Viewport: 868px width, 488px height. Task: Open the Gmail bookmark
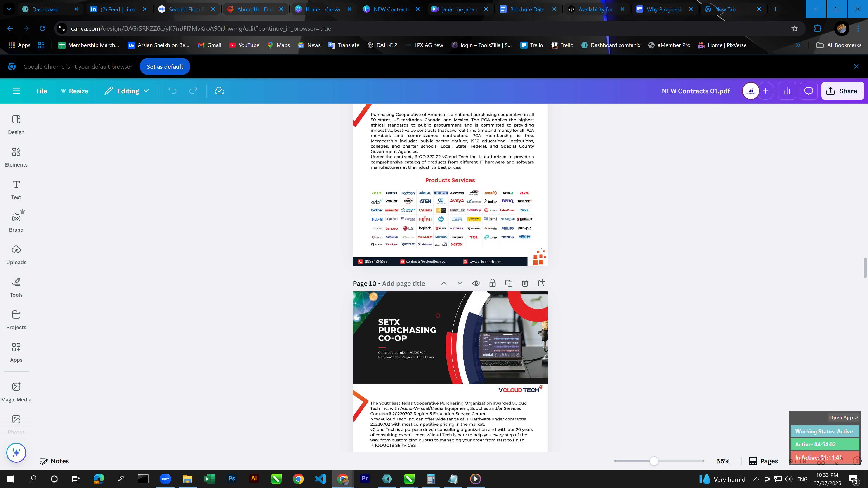tap(209, 45)
